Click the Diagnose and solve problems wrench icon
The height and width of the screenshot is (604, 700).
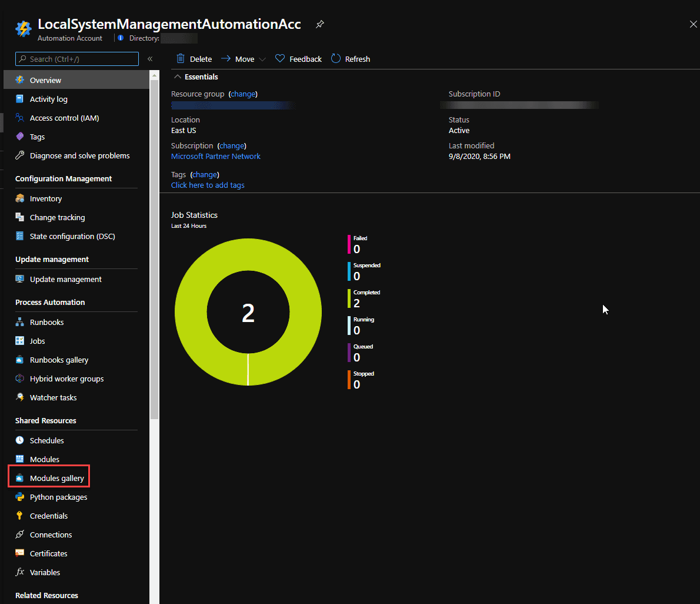pyautogui.click(x=19, y=155)
